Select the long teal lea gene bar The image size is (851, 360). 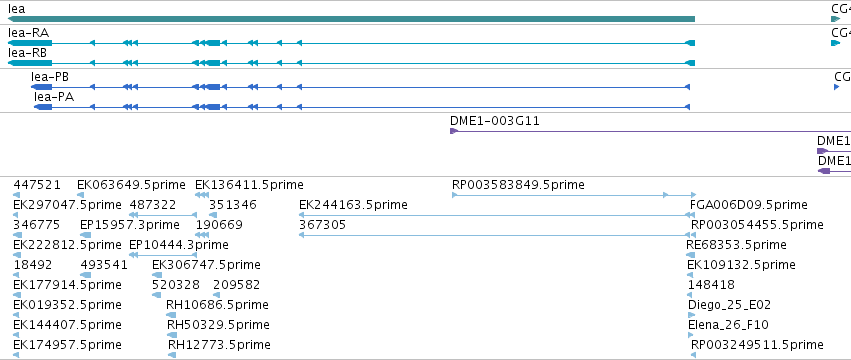tap(351, 20)
